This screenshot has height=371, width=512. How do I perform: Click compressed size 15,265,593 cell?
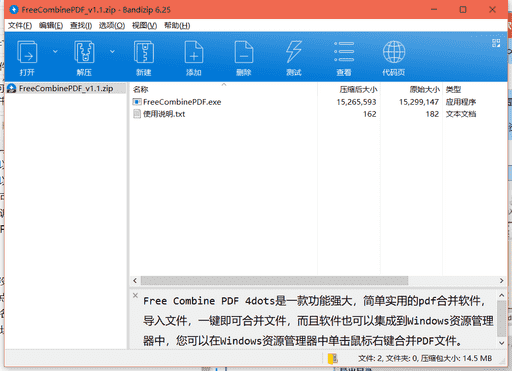point(356,102)
